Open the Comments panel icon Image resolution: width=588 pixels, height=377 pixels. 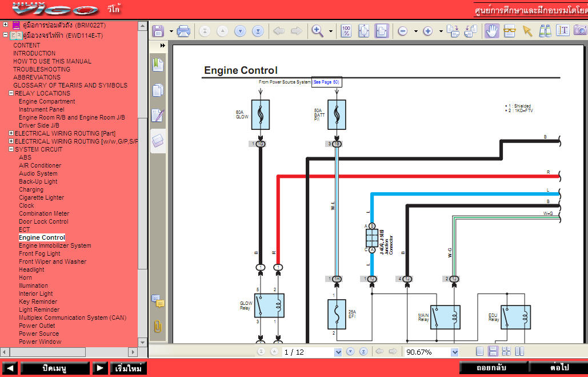(158, 301)
